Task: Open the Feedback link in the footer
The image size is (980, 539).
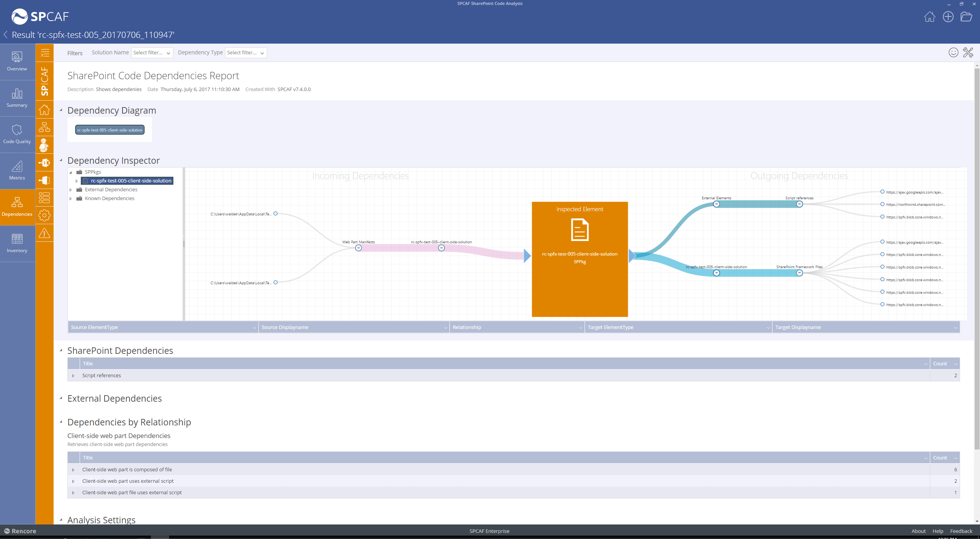Action: [961, 531]
